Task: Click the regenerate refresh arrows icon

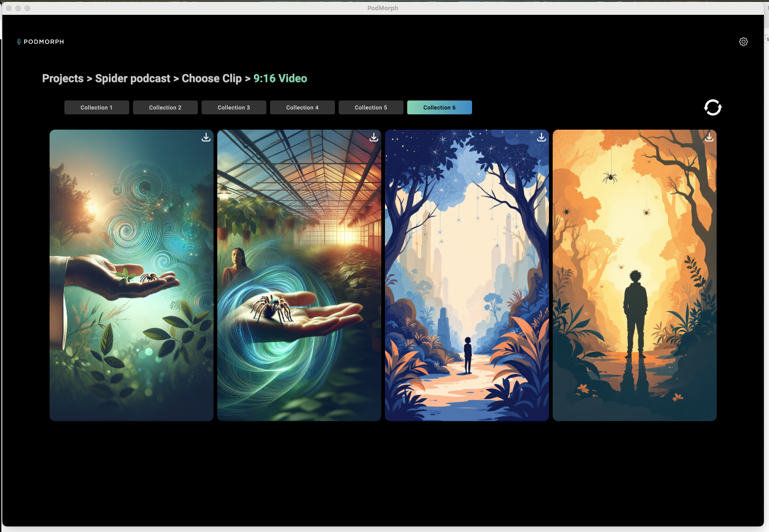Action: (x=712, y=107)
